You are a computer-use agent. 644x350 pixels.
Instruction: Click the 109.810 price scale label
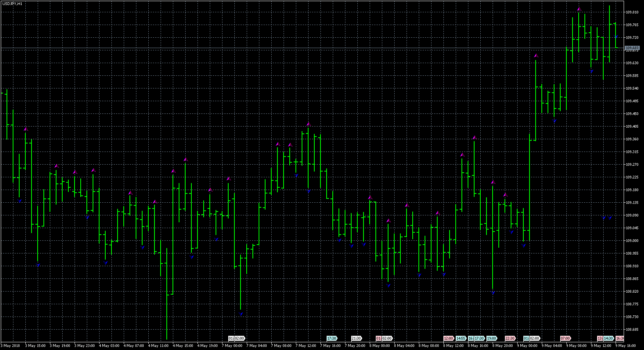tap(632, 12)
